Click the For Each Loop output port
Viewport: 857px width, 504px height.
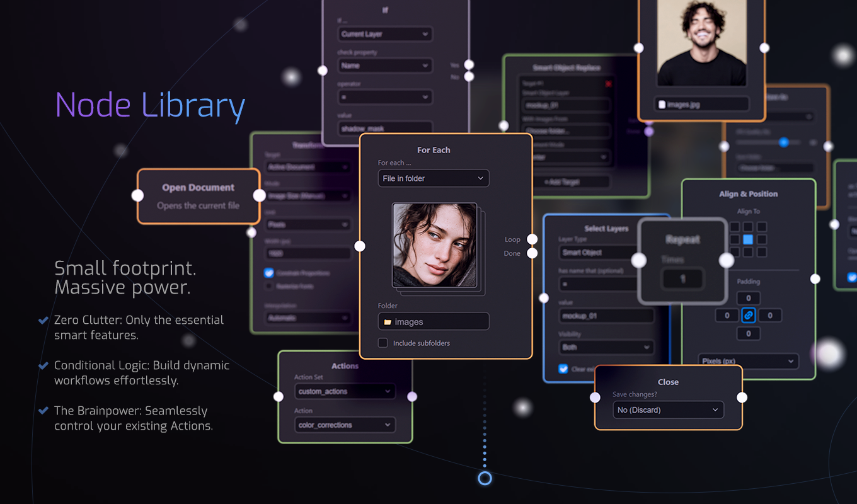coord(532,239)
